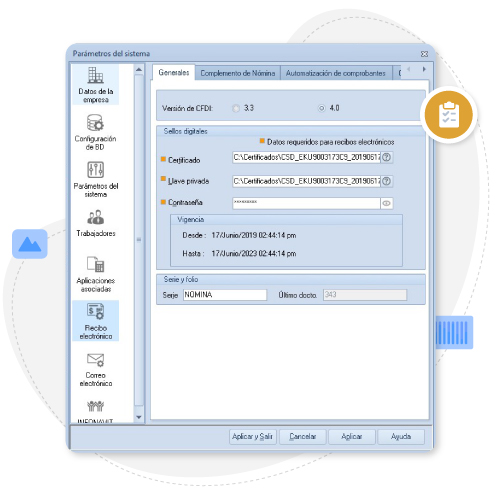Click Versión de CFDI label
Viewport: 500px width, 500px height.
point(187,108)
